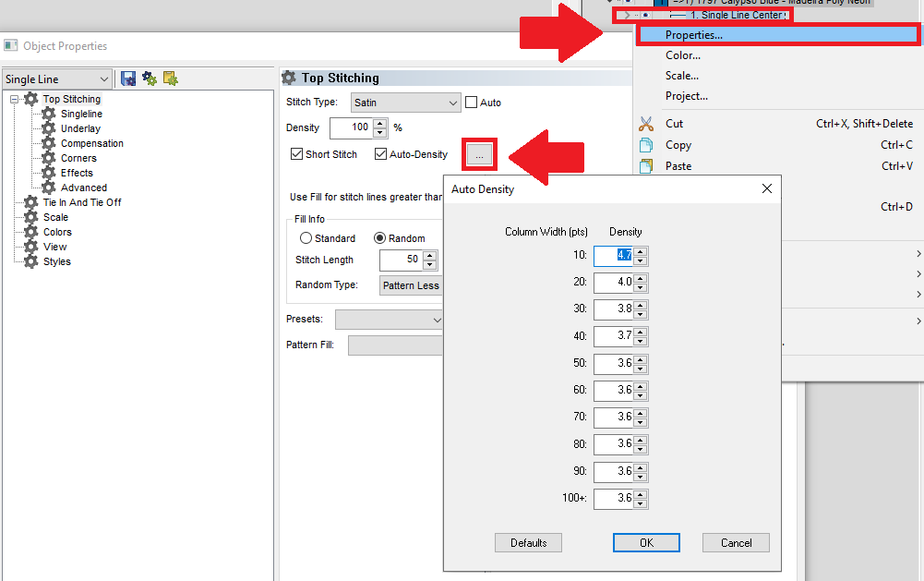Uncheck the Short Stitch checkbox
This screenshot has width=924, height=581.
[296, 154]
